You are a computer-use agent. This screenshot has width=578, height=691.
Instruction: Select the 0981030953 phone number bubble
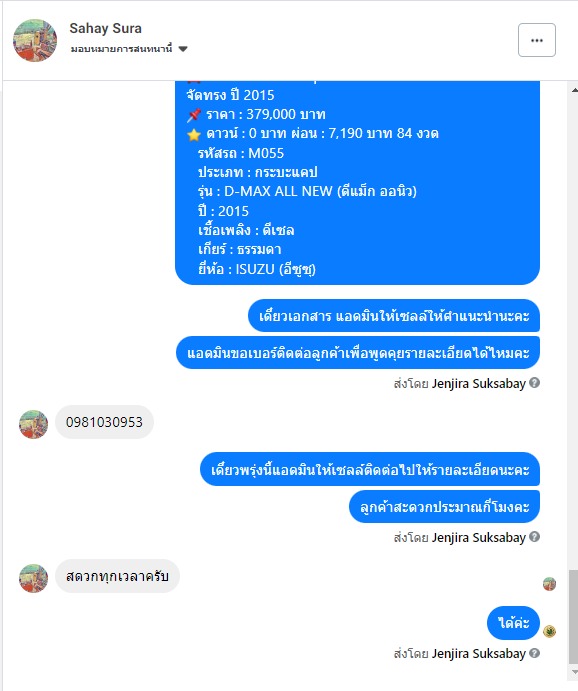pyautogui.click(x=104, y=422)
